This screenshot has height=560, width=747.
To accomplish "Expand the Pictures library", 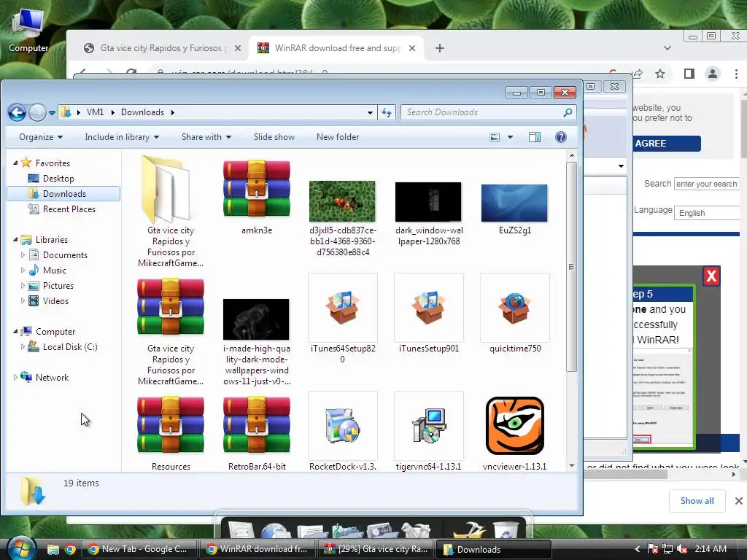I will coord(23,286).
